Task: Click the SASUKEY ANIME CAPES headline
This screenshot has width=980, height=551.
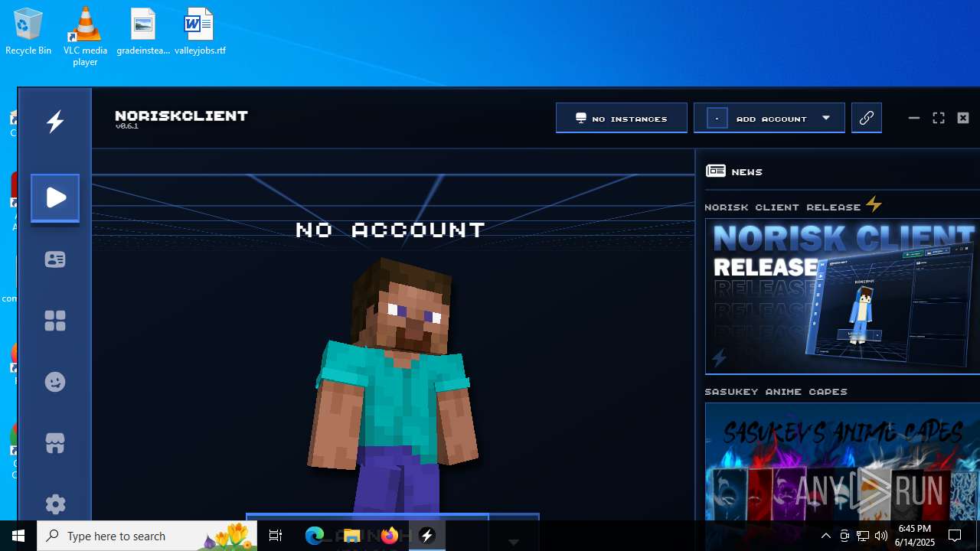Action: click(776, 391)
